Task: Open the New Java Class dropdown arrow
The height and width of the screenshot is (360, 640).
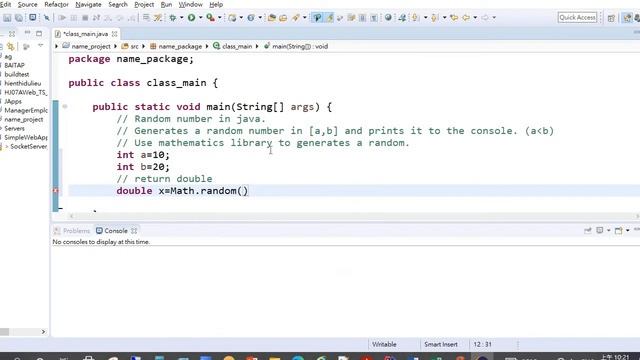Action: point(260,18)
